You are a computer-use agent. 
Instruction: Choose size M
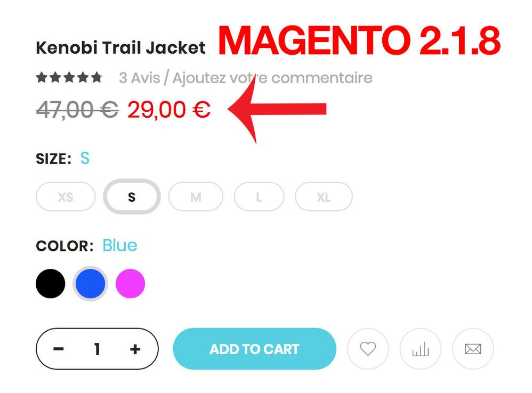coord(196,197)
